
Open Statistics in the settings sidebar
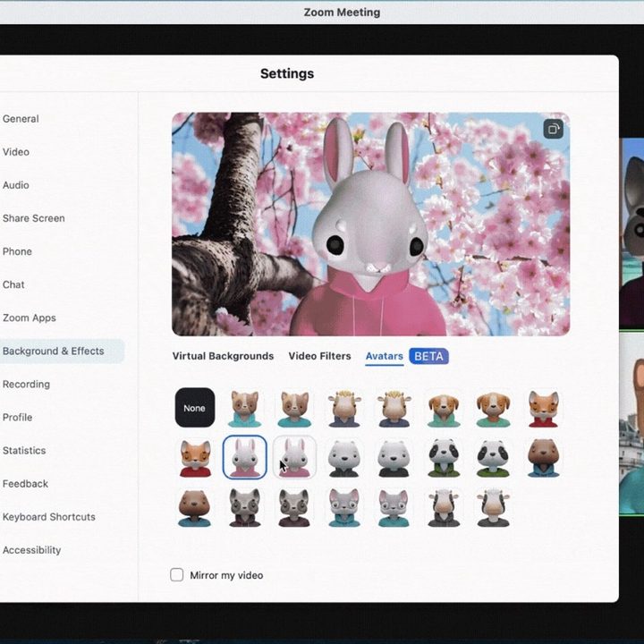point(24,451)
